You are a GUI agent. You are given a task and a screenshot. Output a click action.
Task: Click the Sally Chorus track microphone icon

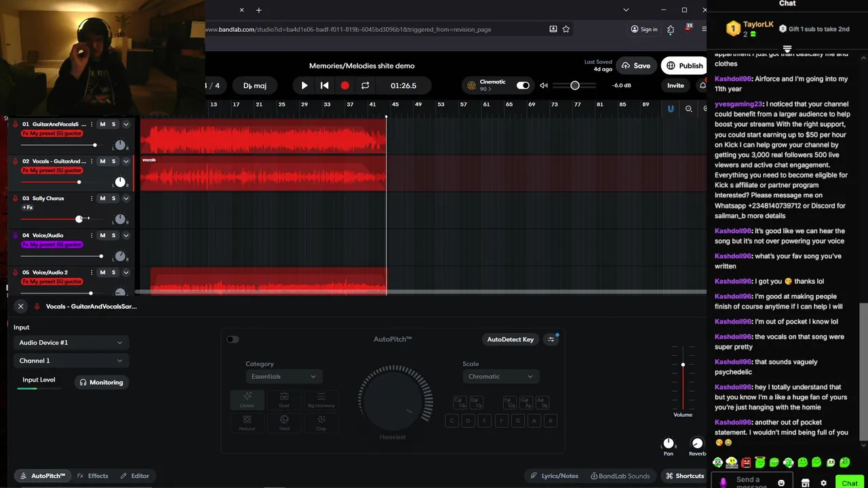[16, 199]
